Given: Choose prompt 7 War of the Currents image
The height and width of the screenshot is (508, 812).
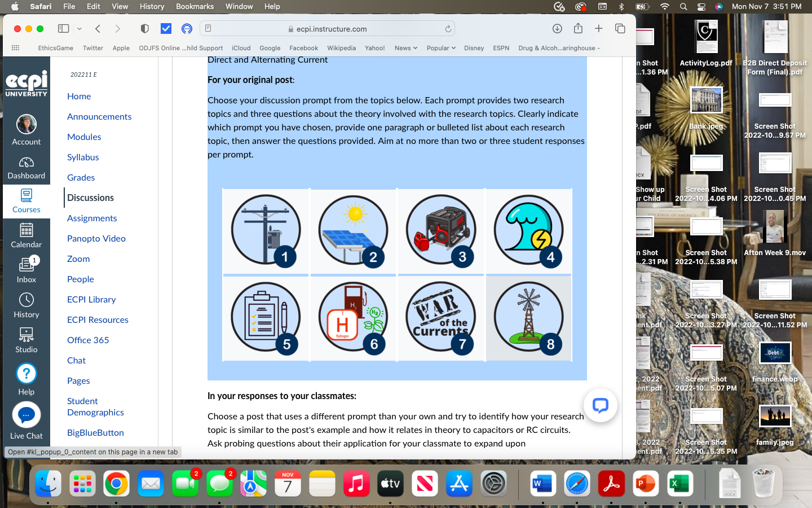Looking at the screenshot, I should click(441, 318).
